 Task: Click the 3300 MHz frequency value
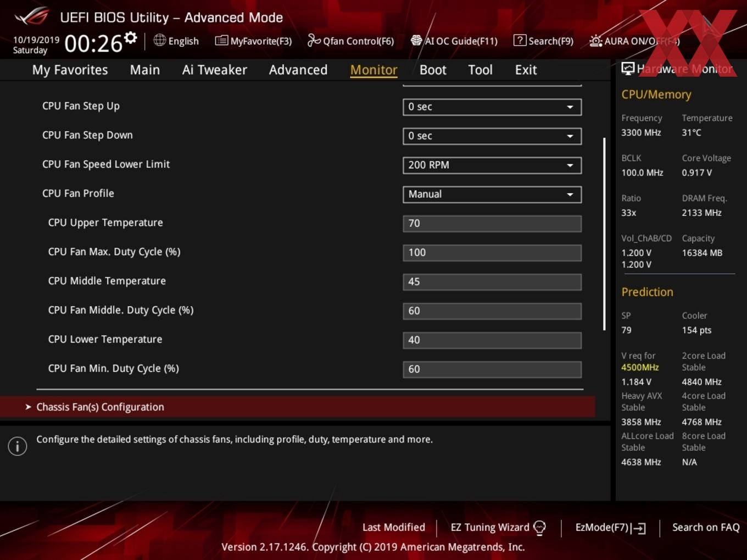641,132
